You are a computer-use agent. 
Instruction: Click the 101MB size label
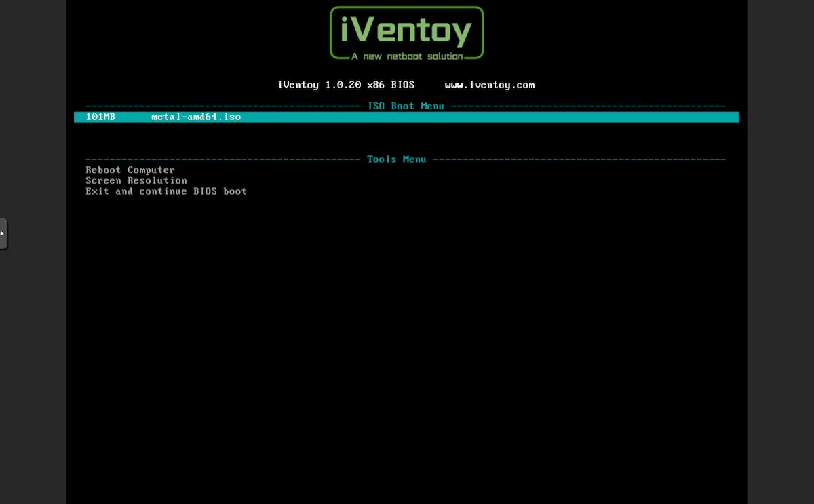100,117
